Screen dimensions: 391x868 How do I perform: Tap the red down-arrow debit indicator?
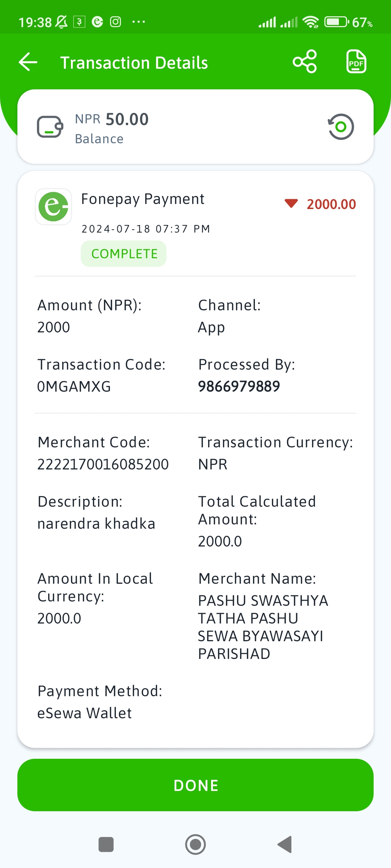(291, 203)
